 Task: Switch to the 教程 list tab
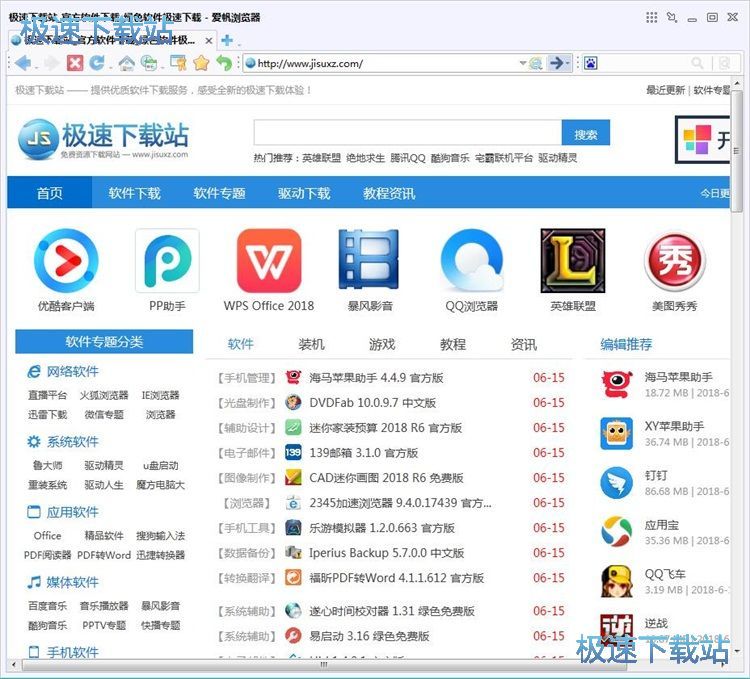pyautogui.click(x=453, y=344)
